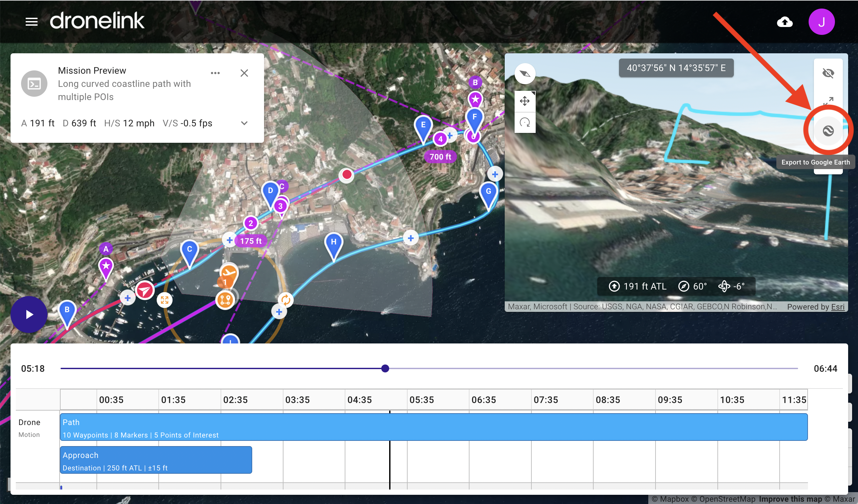Select the pan tool in 3D view
Viewport: 858px width, 504px height.
(x=525, y=101)
